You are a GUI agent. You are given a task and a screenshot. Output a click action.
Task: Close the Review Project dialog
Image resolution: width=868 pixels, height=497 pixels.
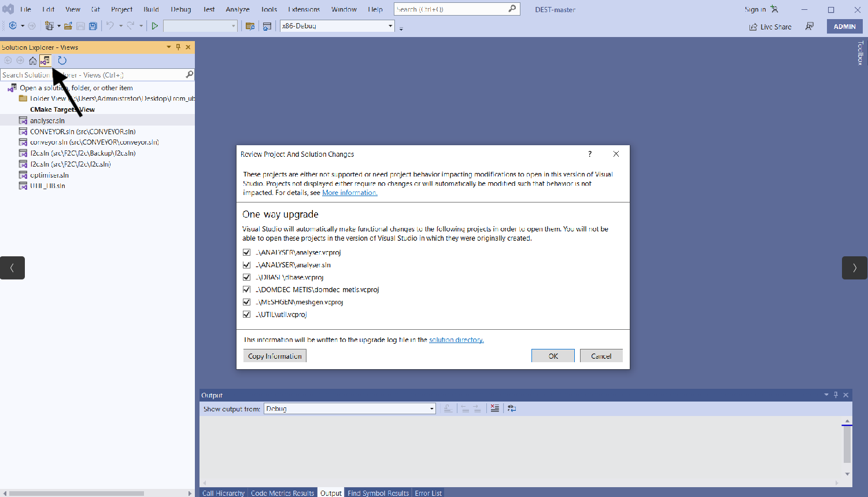pyautogui.click(x=616, y=154)
